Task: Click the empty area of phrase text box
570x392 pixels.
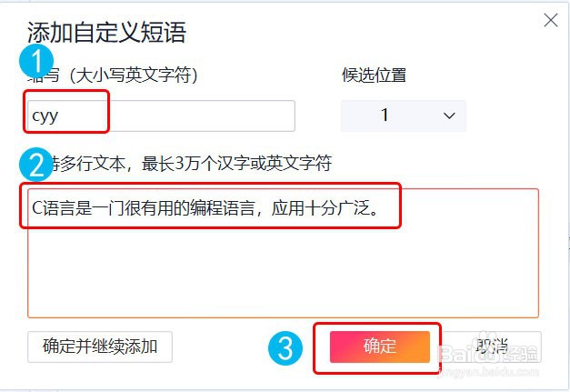Action: pos(282,273)
